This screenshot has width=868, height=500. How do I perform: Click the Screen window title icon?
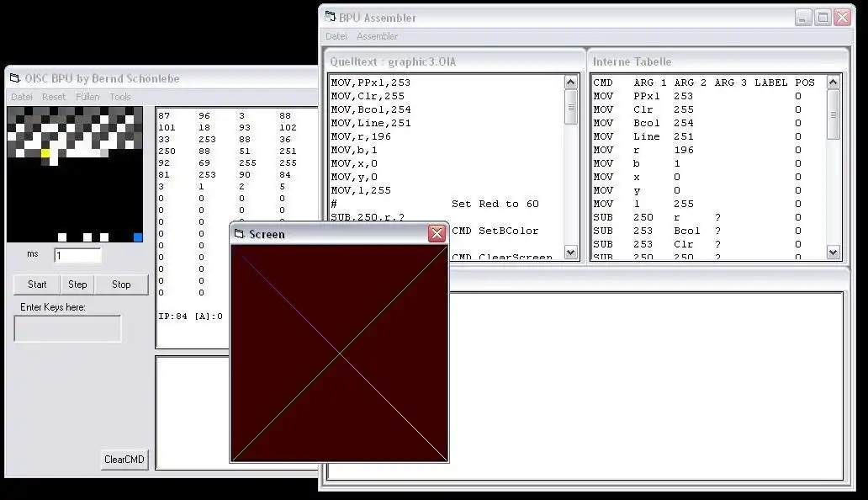239,234
